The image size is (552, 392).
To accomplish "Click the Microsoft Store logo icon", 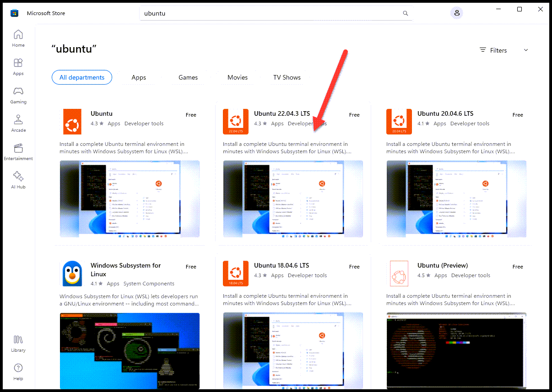I will 15,13.
